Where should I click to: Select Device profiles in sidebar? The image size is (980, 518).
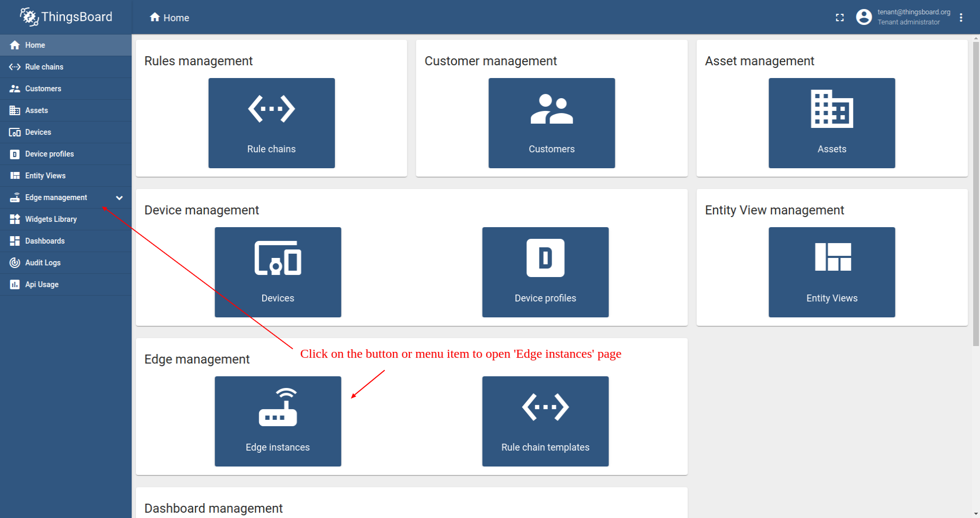[x=66, y=154]
